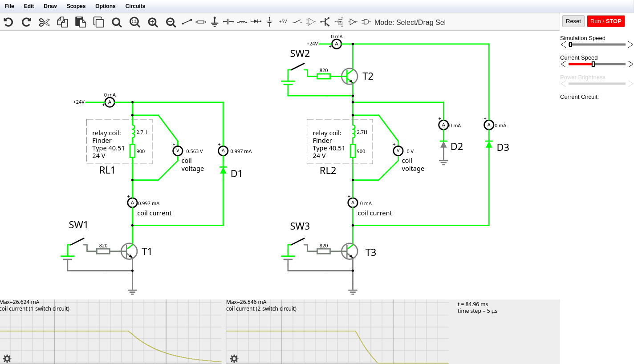The image size is (634, 364).
Task: Click the Current Speed slider handle
Action: pos(593,64)
